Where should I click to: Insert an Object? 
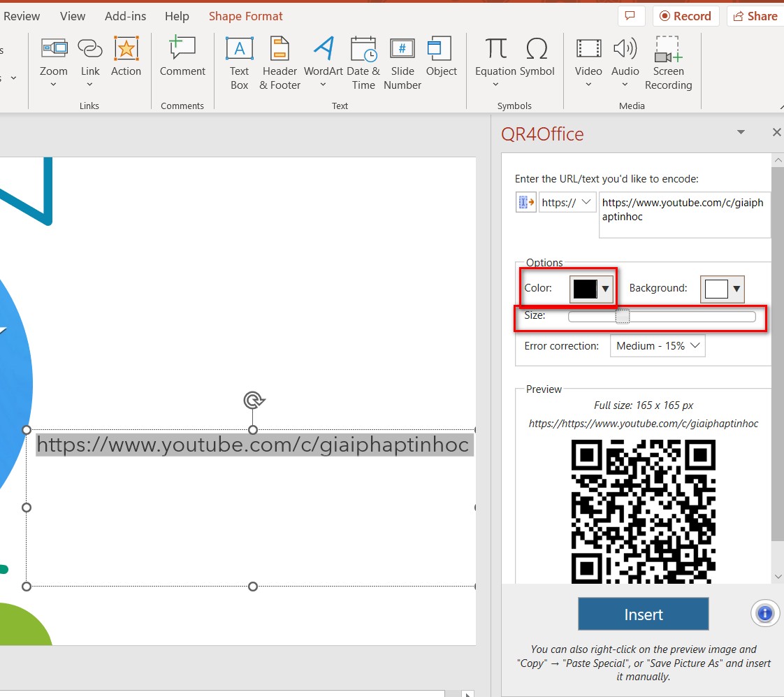click(x=441, y=57)
